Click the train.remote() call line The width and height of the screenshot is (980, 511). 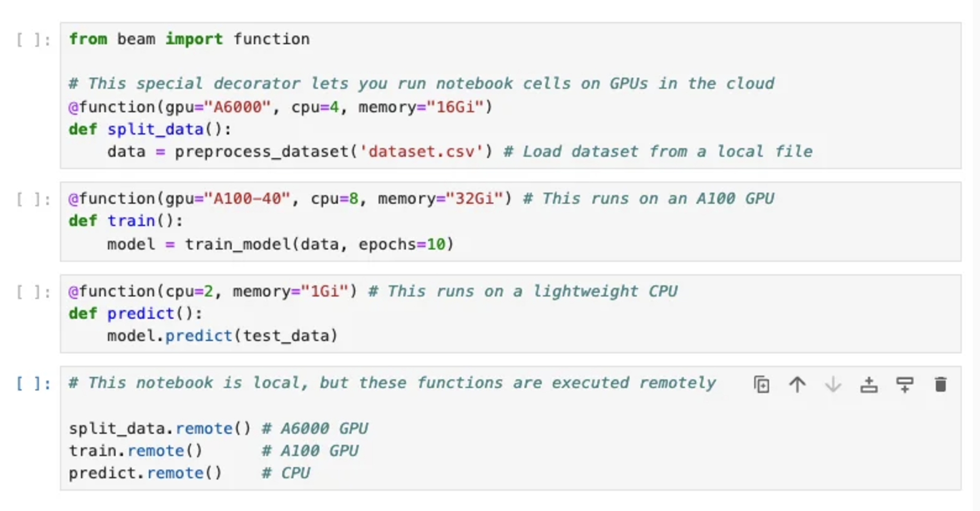click(135, 451)
